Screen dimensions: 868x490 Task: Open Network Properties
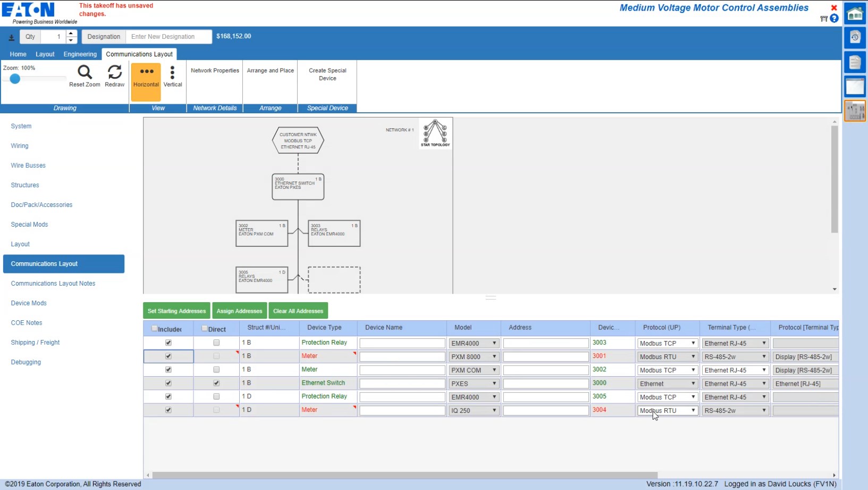(x=215, y=71)
